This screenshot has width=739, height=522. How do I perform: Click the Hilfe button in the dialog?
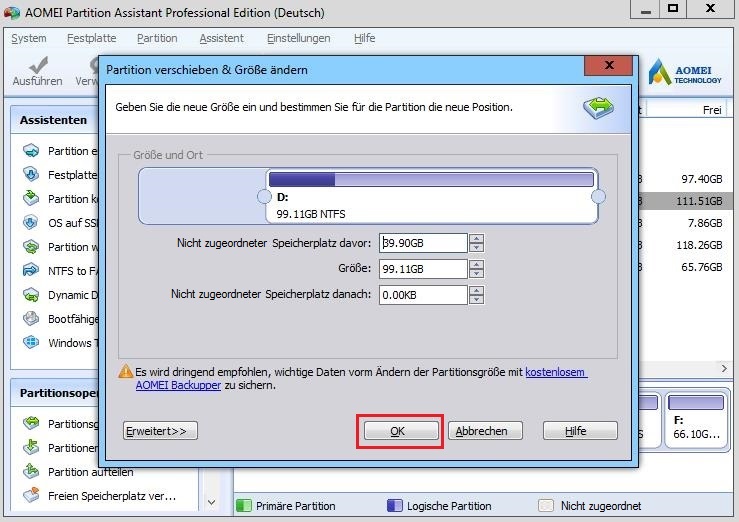[580, 431]
